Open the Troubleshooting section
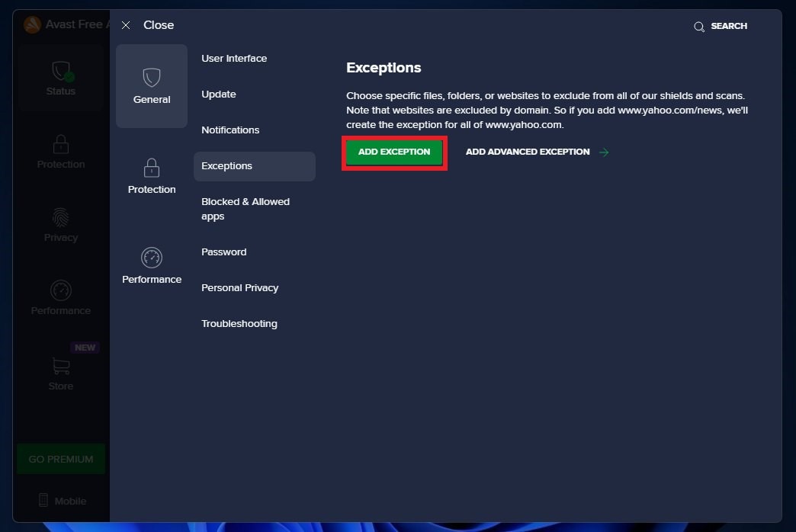 tap(239, 324)
